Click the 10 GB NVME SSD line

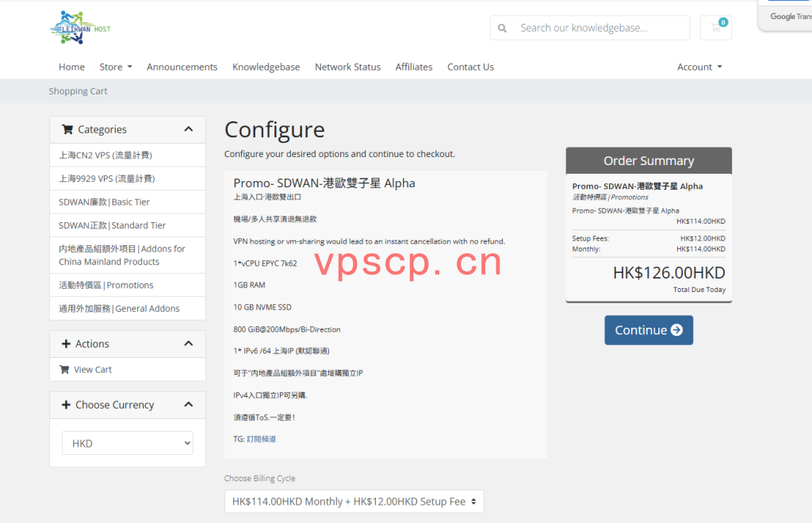[262, 307]
